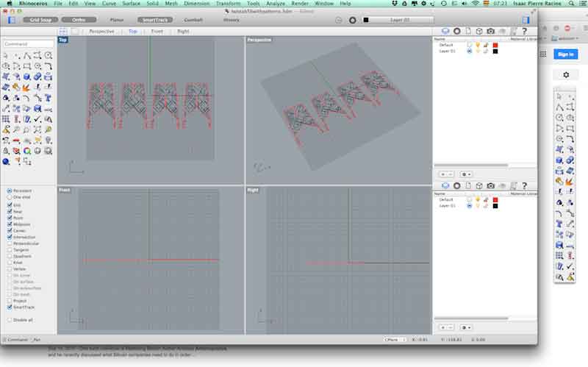Toggle the Grid Snap button in the toolbar
The height and width of the screenshot is (367, 588).
(x=40, y=20)
